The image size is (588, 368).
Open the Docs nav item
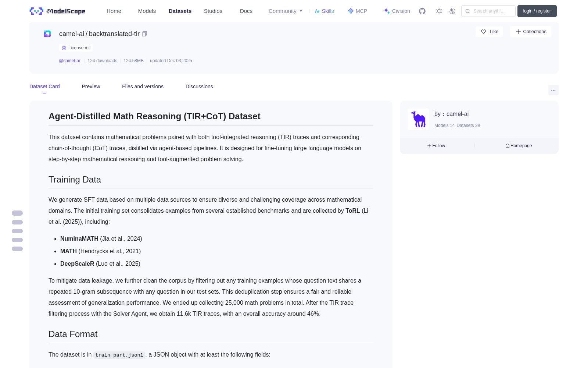(x=246, y=11)
